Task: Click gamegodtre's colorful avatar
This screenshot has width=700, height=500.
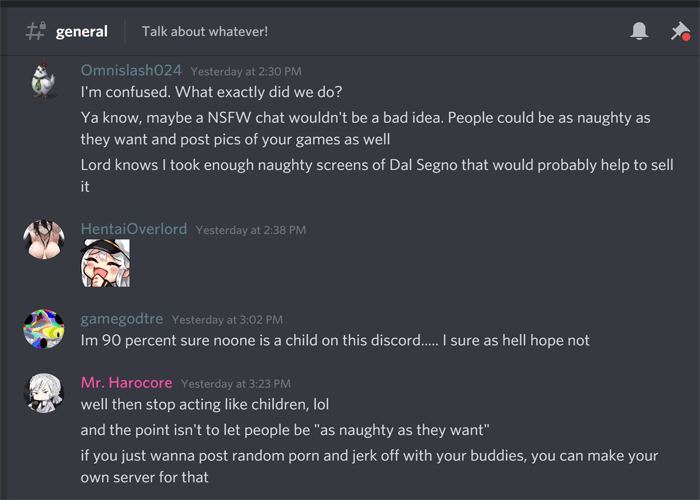Action: [43, 330]
